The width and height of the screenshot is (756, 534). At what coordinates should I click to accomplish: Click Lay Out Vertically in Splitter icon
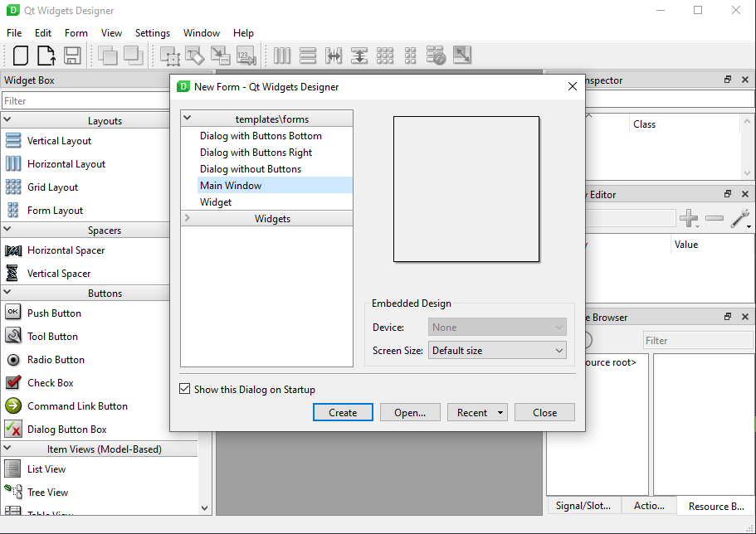359,56
